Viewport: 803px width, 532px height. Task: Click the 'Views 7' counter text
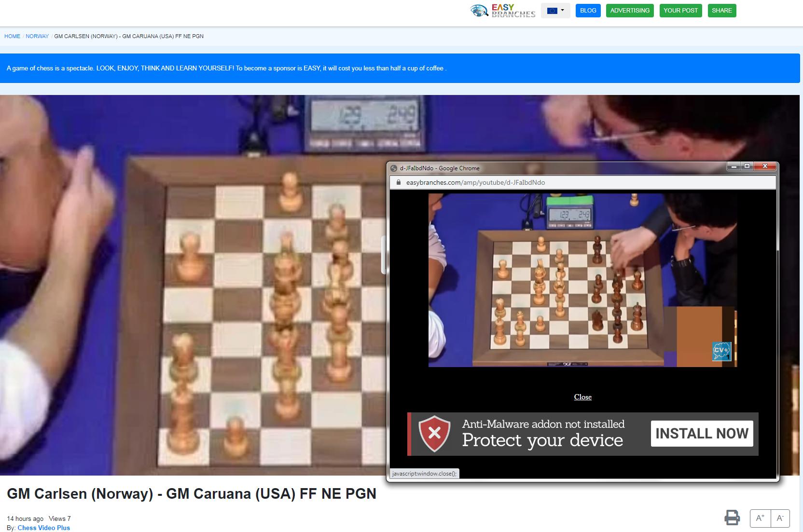(x=60, y=519)
